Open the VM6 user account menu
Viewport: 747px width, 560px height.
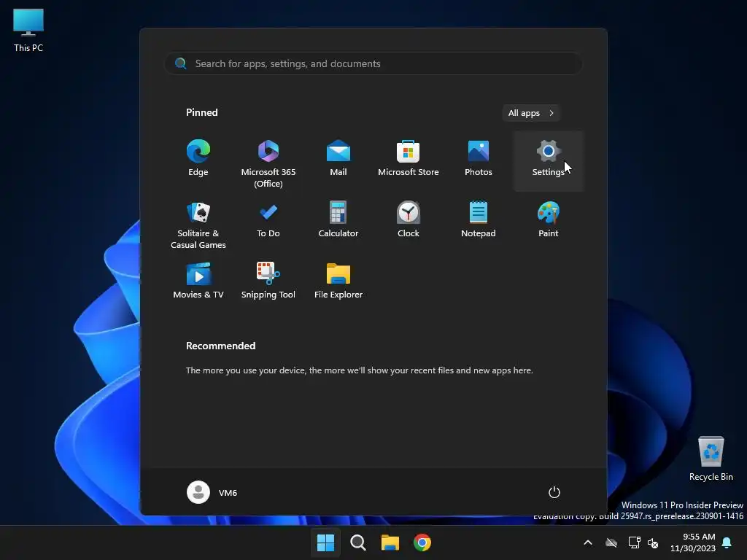212,492
